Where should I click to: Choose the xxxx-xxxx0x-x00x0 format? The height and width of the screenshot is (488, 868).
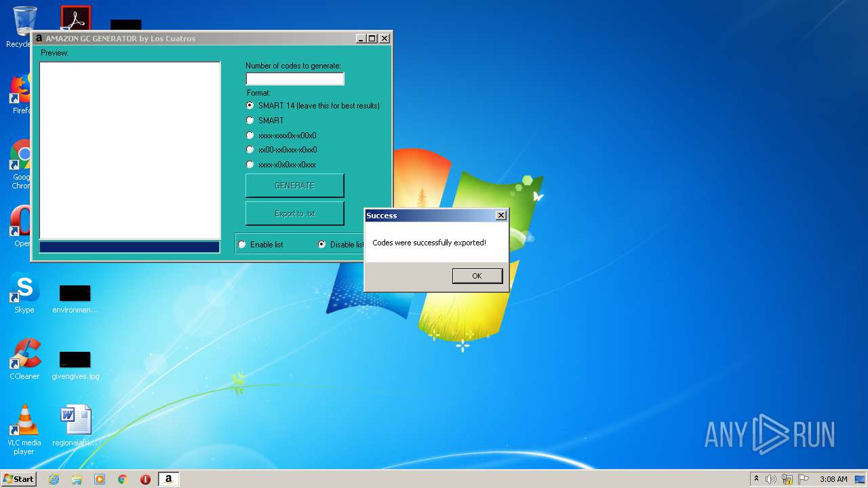pyautogui.click(x=250, y=136)
